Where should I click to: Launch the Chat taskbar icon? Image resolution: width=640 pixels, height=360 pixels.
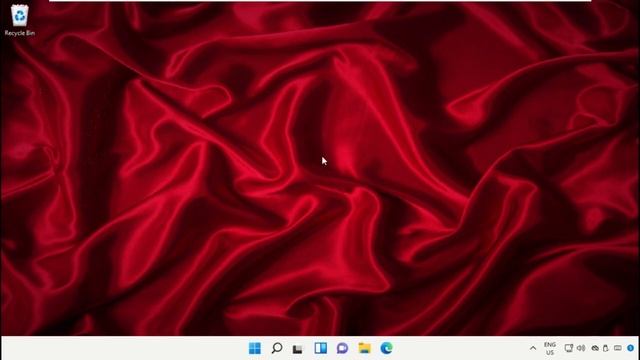pos(342,348)
